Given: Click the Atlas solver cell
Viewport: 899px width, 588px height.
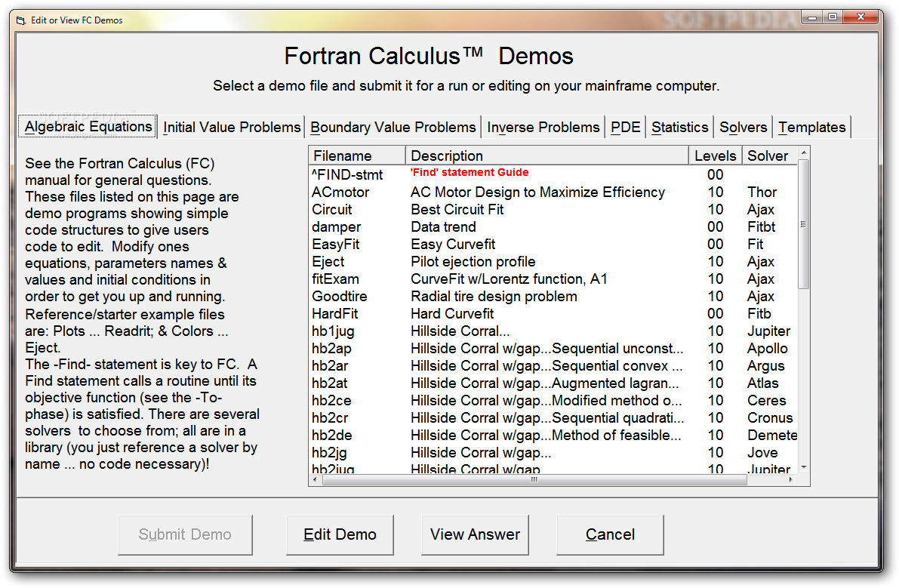Looking at the screenshot, I should pos(762,383).
